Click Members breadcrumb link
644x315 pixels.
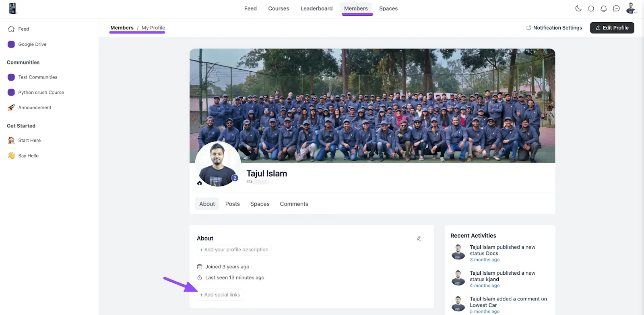(x=122, y=28)
